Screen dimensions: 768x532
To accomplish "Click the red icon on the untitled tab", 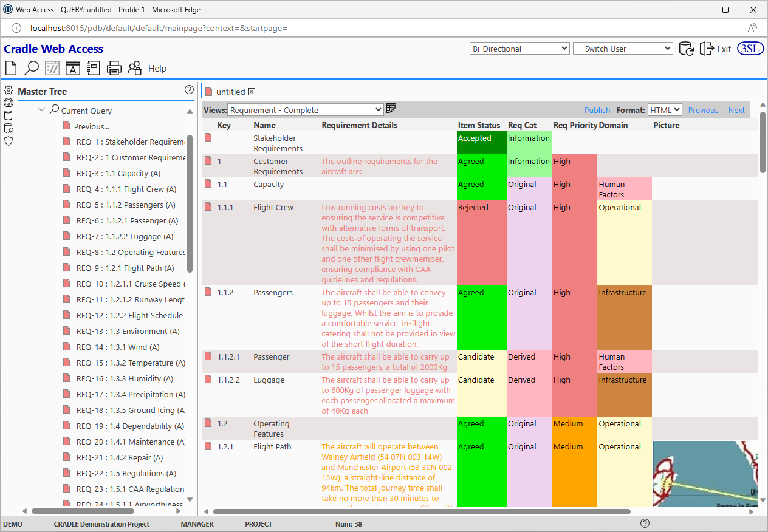I will [x=208, y=92].
